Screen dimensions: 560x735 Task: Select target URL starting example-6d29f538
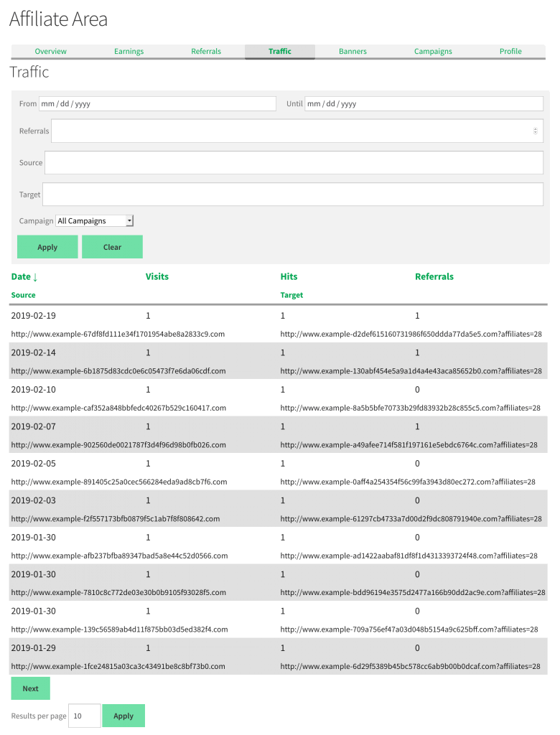pyautogui.click(x=411, y=667)
